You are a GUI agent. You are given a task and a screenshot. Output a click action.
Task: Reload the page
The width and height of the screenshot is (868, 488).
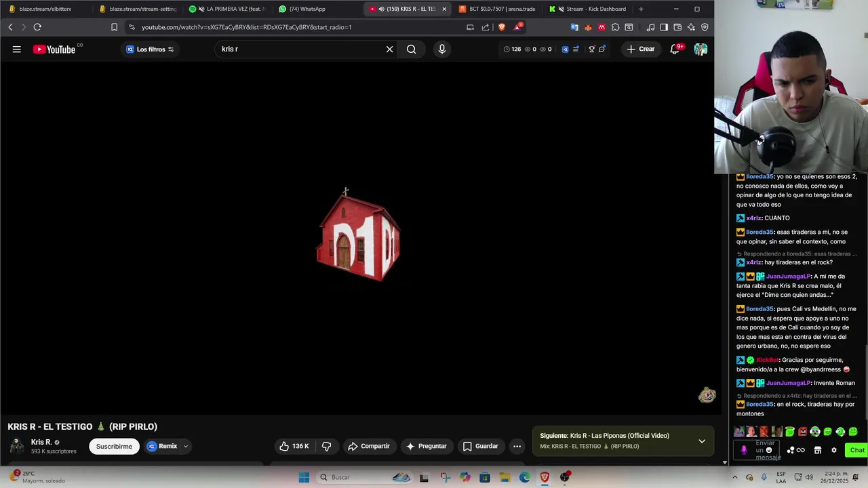(x=37, y=27)
